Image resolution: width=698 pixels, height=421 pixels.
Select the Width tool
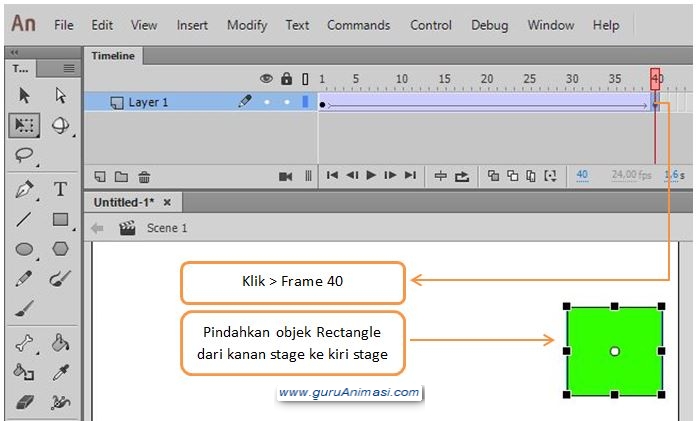click(60, 402)
